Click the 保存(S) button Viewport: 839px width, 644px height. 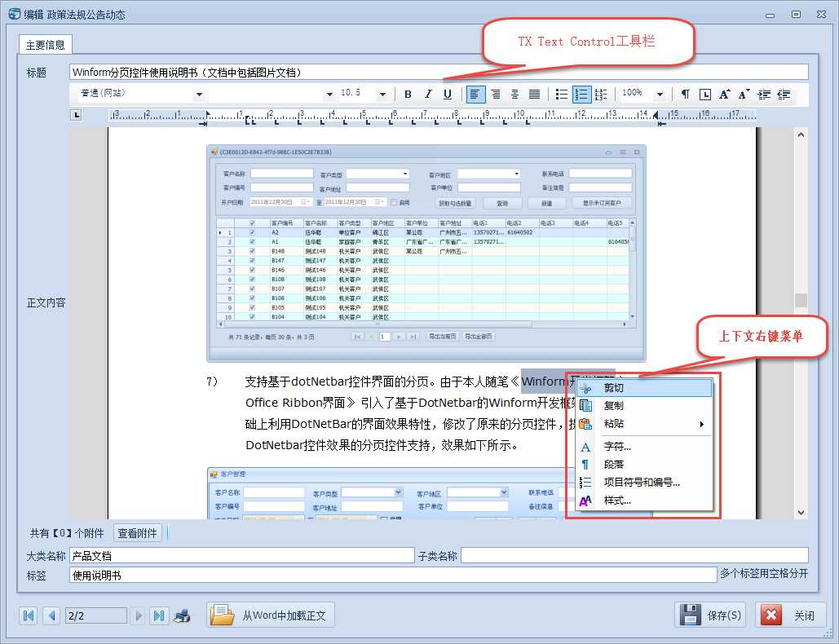[712, 615]
